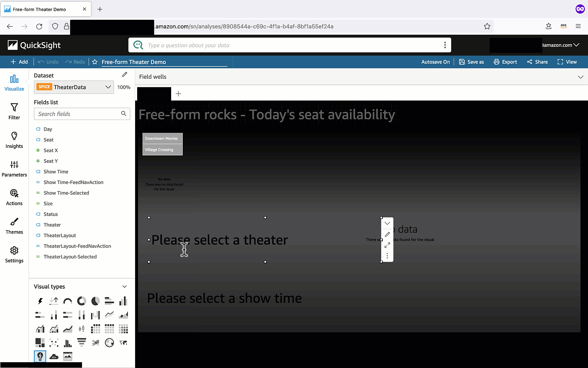Switch to the Filter pane
Viewport: 588px width, 368px height.
[14, 111]
